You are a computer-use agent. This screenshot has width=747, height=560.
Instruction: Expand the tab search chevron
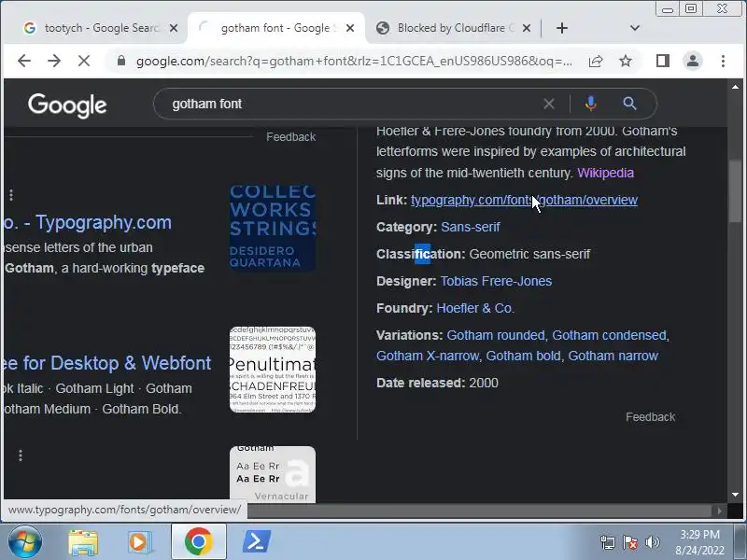635,28
